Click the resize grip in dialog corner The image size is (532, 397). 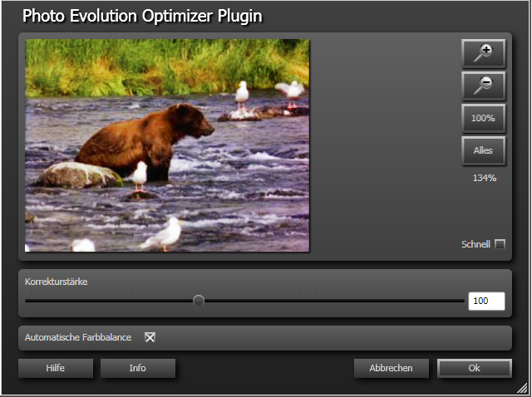point(522,388)
